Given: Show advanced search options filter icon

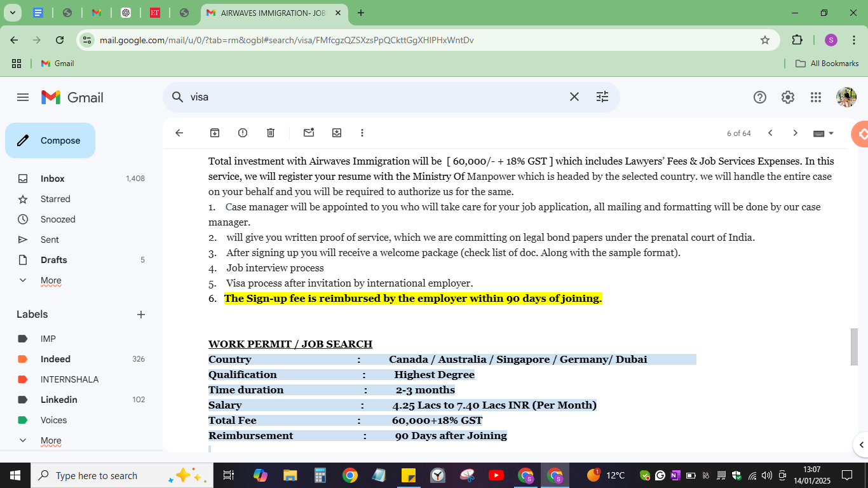Looking at the screenshot, I should (x=602, y=97).
